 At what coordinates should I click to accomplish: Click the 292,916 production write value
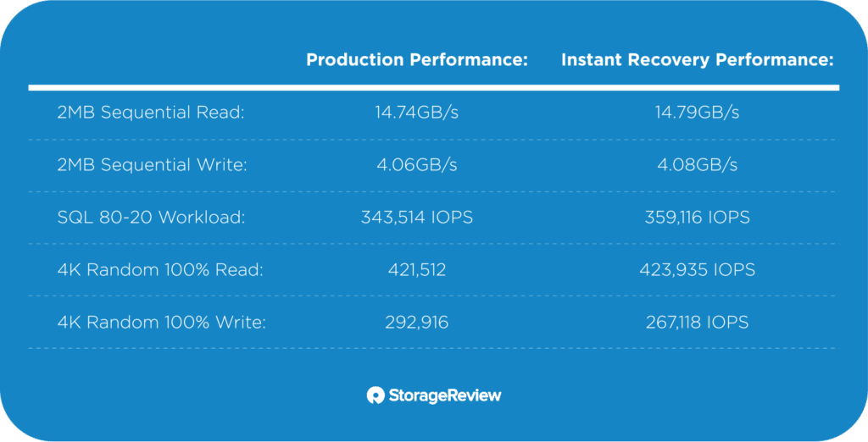pos(417,322)
